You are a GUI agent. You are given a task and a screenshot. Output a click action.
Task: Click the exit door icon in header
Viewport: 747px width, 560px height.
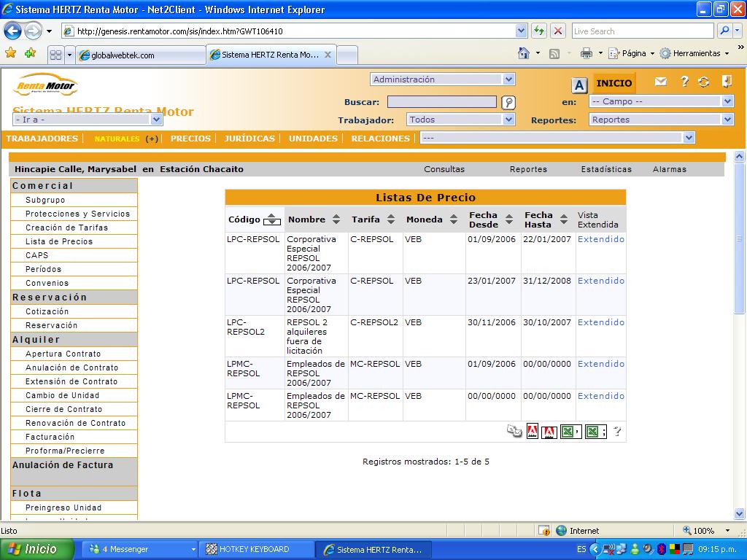click(x=727, y=82)
